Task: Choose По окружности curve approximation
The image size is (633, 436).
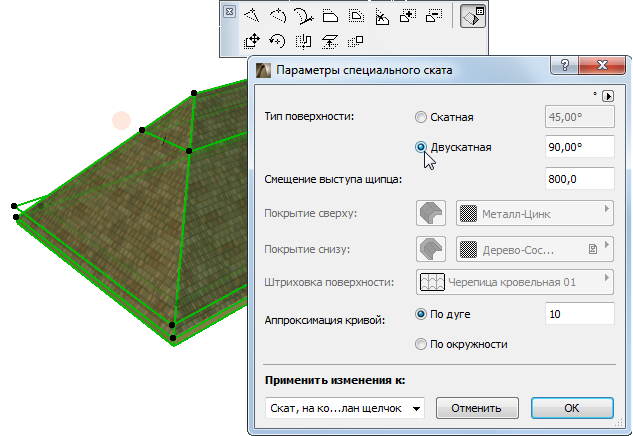Action: (421, 344)
